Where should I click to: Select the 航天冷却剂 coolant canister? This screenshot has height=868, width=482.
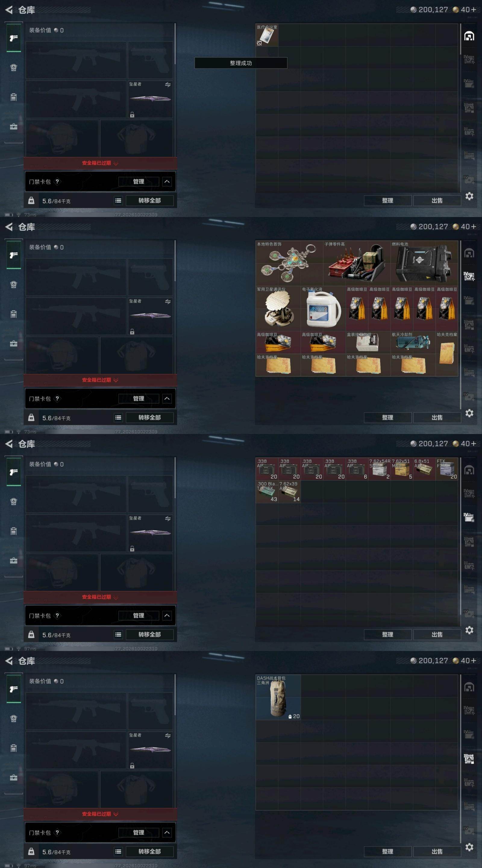pyautogui.click(x=413, y=342)
